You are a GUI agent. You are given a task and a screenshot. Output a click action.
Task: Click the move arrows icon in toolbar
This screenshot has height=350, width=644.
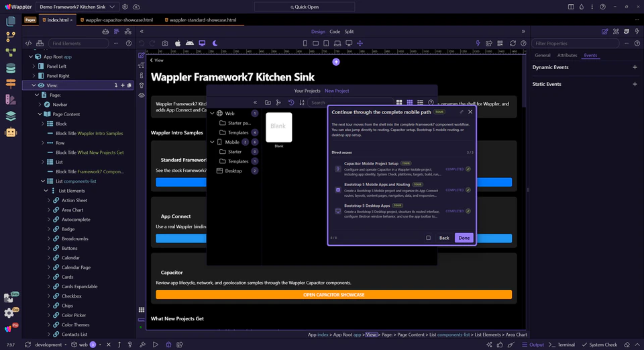click(360, 43)
